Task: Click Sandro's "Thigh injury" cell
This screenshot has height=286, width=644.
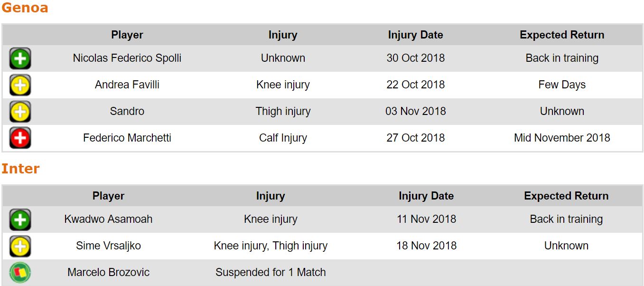Action: pos(283,112)
